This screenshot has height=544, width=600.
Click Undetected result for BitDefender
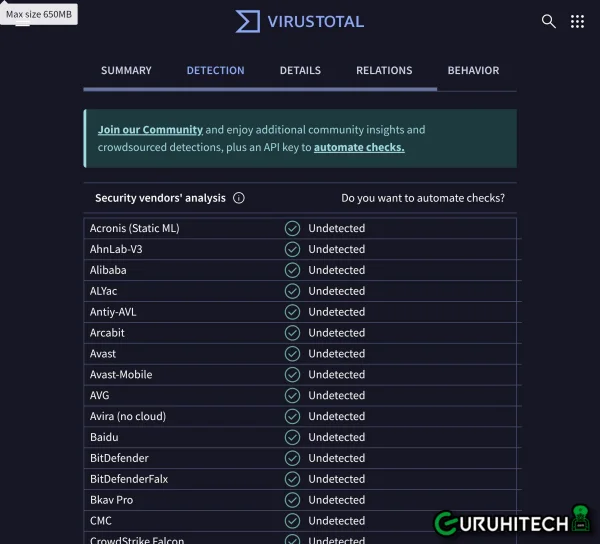337,458
